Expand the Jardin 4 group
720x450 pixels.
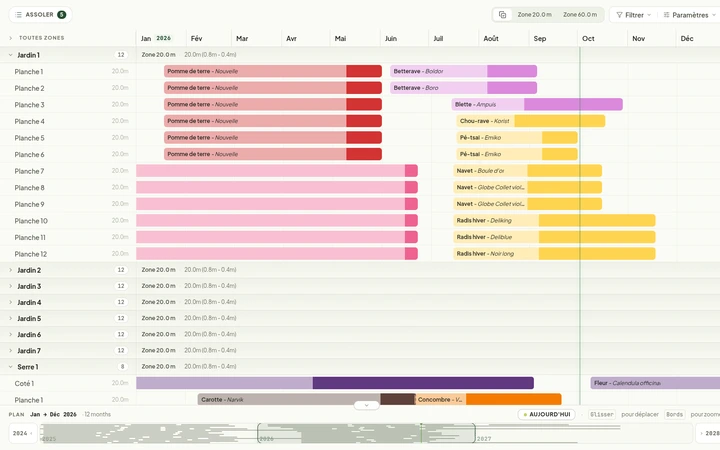(11, 302)
